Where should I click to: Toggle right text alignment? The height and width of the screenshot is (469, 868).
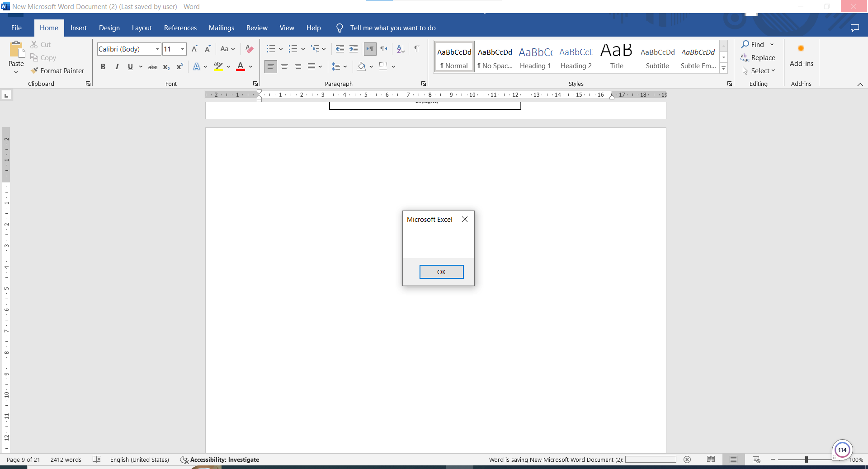pyautogui.click(x=298, y=67)
